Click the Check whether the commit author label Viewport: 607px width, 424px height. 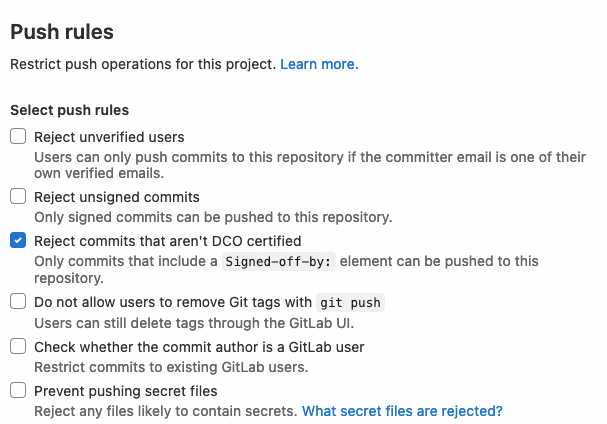click(199, 347)
